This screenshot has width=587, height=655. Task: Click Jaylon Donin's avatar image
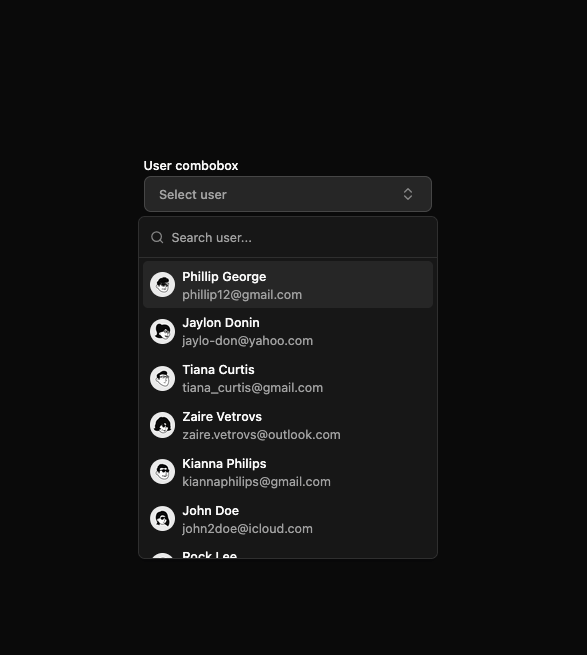(x=163, y=332)
